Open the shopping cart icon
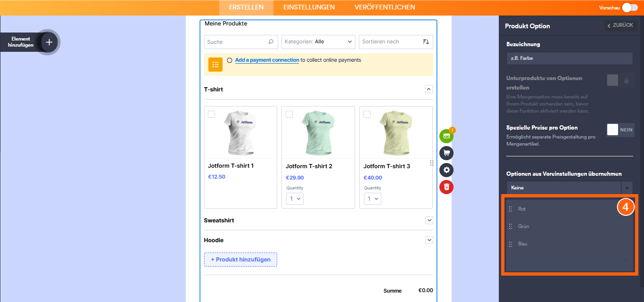The width and height of the screenshot is (644, 302). (x=446, y=153)
